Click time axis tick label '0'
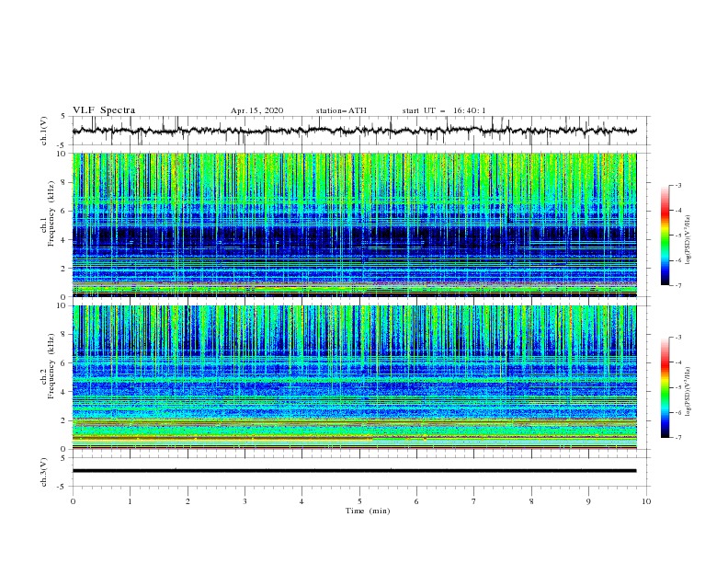Viewport: 728px width, 563px height. (x=73, y=501)
